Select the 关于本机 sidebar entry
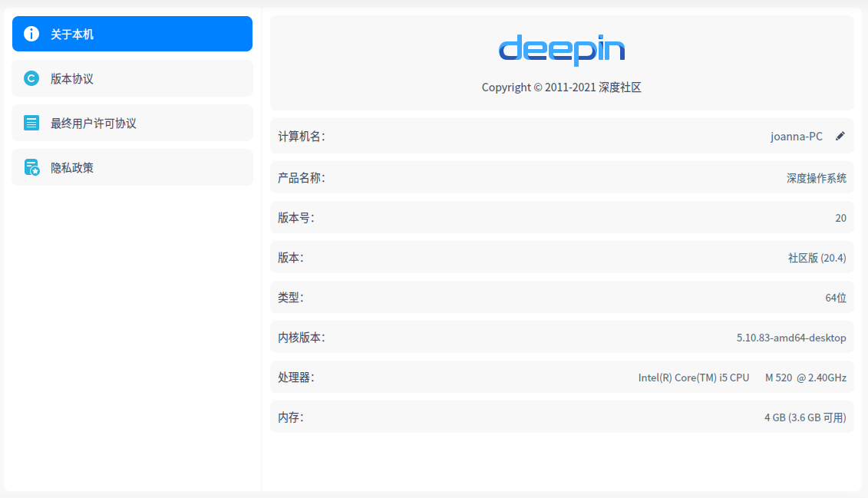Screen dimensions: 868x498 pyautogui.click(x=131, y=34)
